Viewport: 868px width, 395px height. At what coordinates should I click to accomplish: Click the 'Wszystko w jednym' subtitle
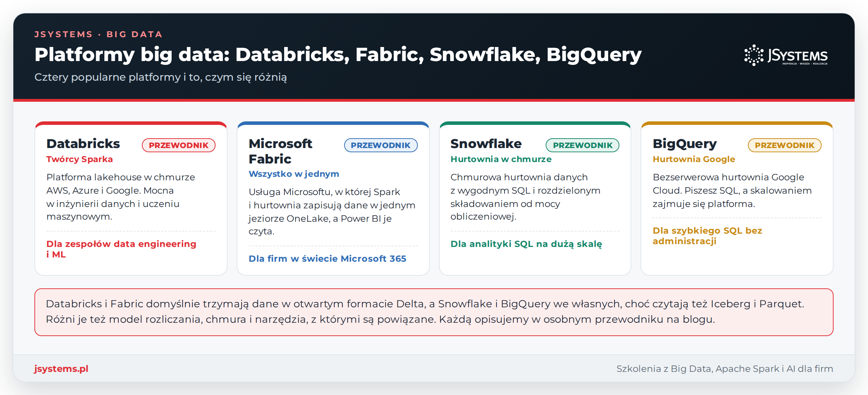click(294, 174)
